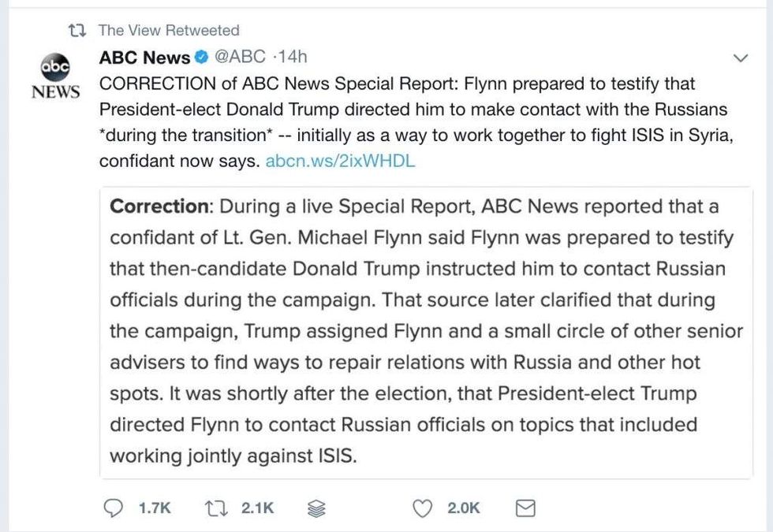
Task: Open the ABC News account name
Action: click(x=144, y=58)
